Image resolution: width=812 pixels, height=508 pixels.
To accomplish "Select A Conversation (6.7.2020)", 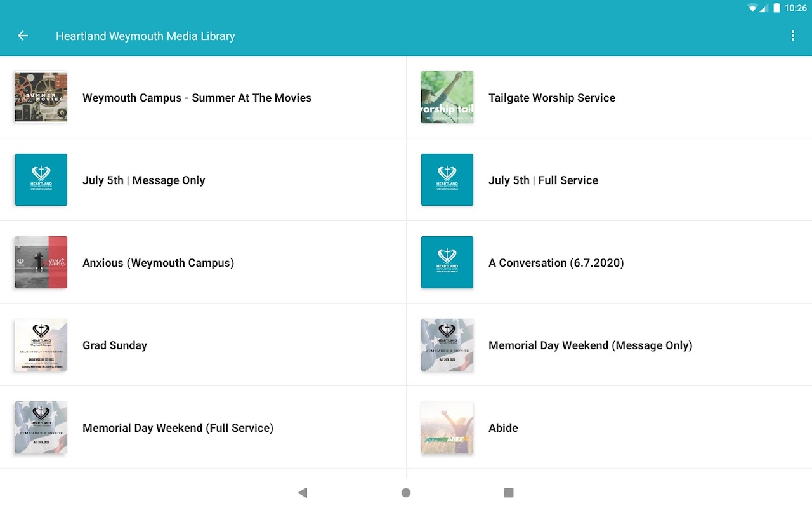I will [556, 263].
